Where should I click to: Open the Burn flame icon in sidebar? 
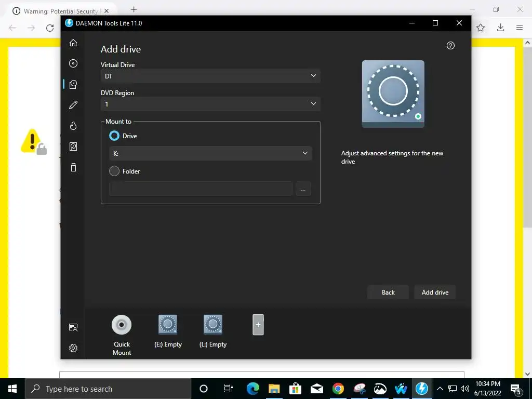pos(73,126)
